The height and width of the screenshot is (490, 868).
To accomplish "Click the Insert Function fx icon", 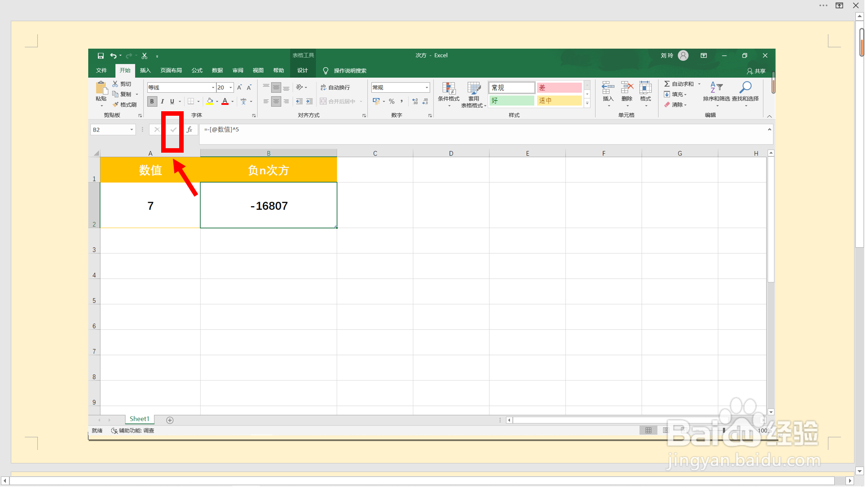I will (x=190, y=130).
